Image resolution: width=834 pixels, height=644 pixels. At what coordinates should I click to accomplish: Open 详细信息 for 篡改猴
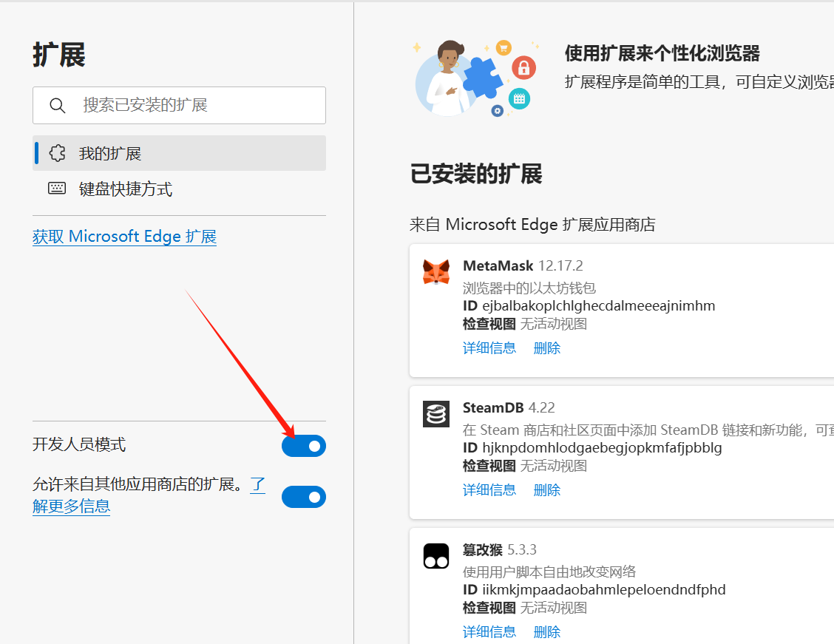(x=489, y=631)
